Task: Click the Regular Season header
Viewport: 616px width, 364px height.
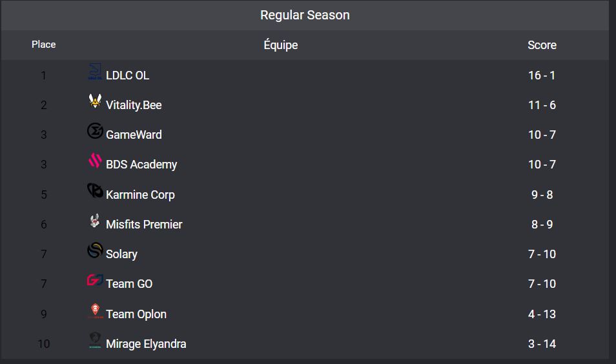Action: [305, 15]
